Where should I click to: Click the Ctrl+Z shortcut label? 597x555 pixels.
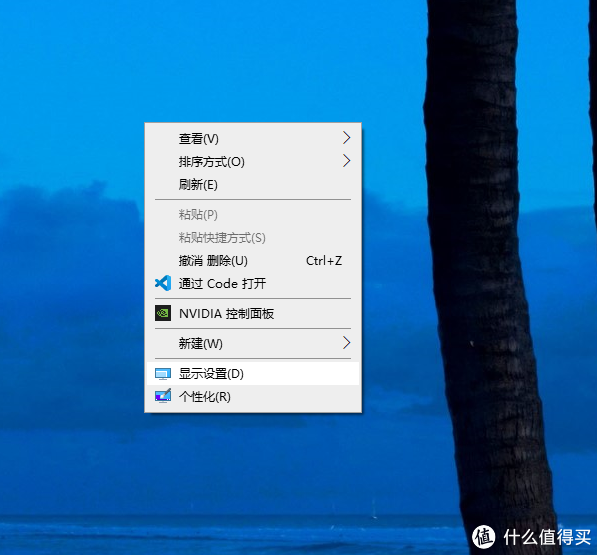[x=324, y=261]
